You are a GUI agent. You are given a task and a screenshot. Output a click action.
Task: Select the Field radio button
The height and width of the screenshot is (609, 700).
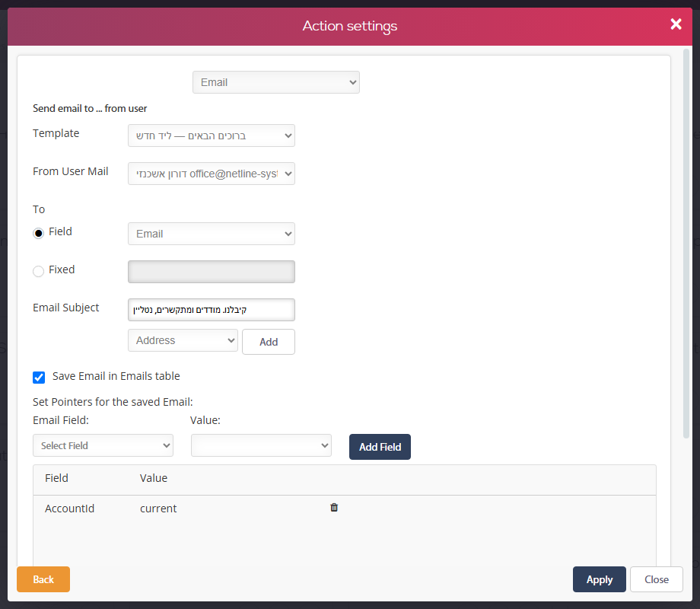pos(38,233)
